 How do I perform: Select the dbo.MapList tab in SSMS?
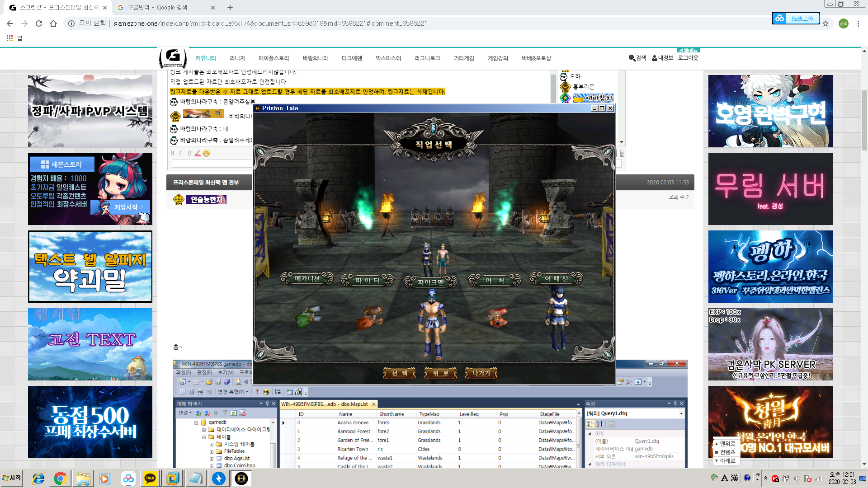click(x=329, y=404)
